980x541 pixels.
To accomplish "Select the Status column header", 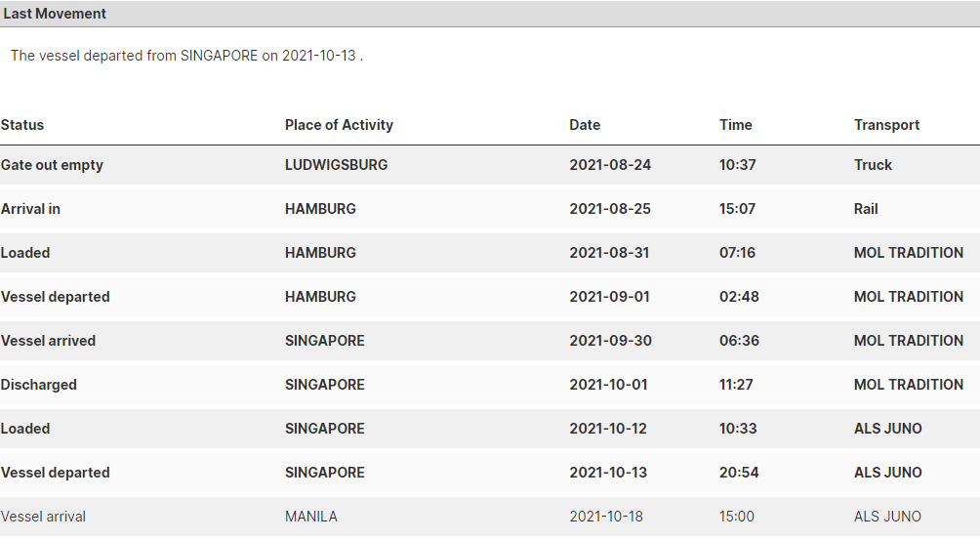I will point(22,125).
